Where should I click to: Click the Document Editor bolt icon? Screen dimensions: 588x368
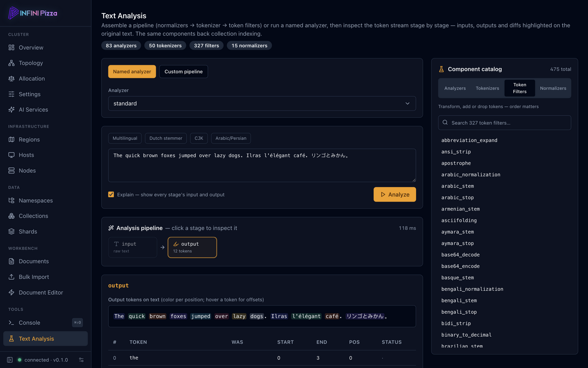tap(11, 292)
